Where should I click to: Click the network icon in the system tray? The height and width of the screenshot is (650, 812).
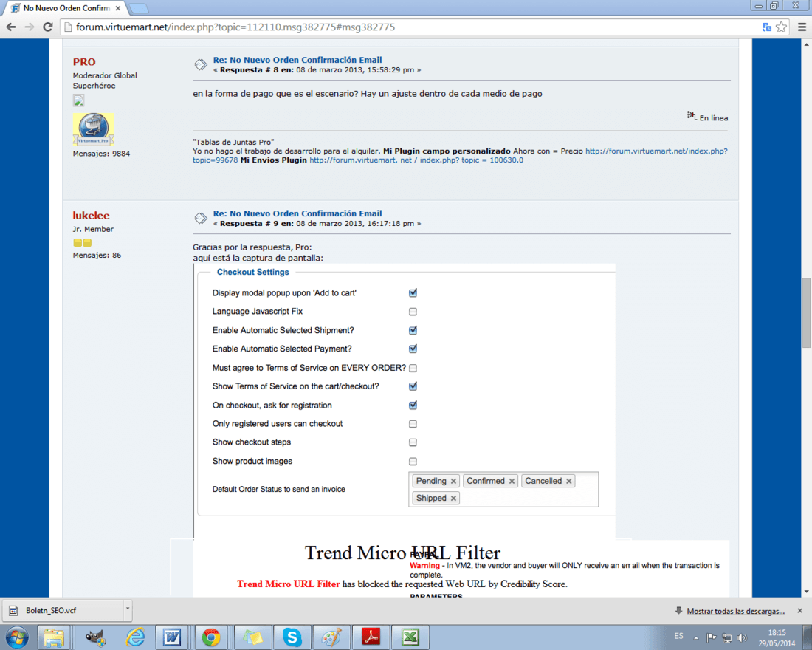[x=727, y=637]
